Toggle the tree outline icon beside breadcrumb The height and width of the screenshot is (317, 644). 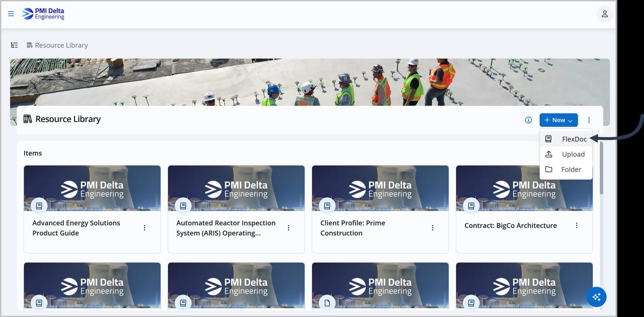14,45
